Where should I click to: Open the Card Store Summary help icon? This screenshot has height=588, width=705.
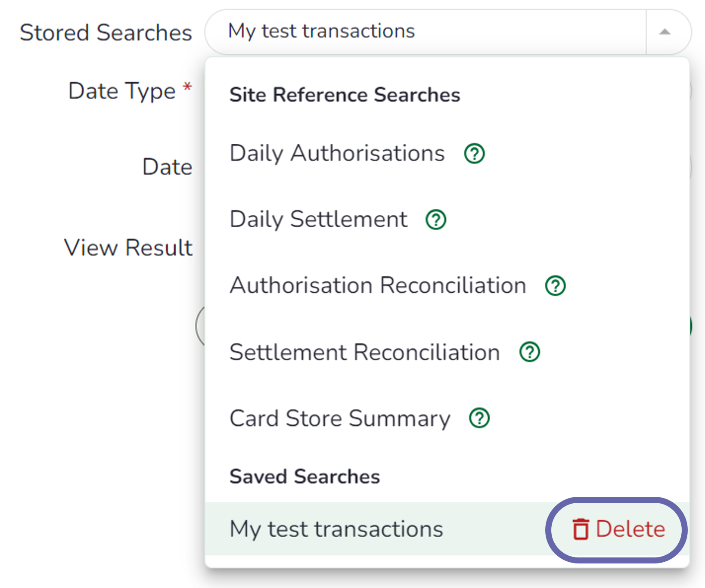point(479,418)
